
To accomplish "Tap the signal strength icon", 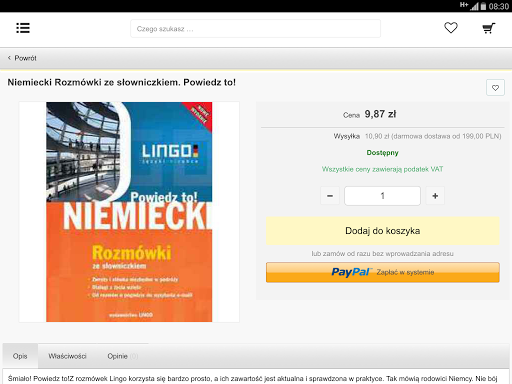I will 474,6.
